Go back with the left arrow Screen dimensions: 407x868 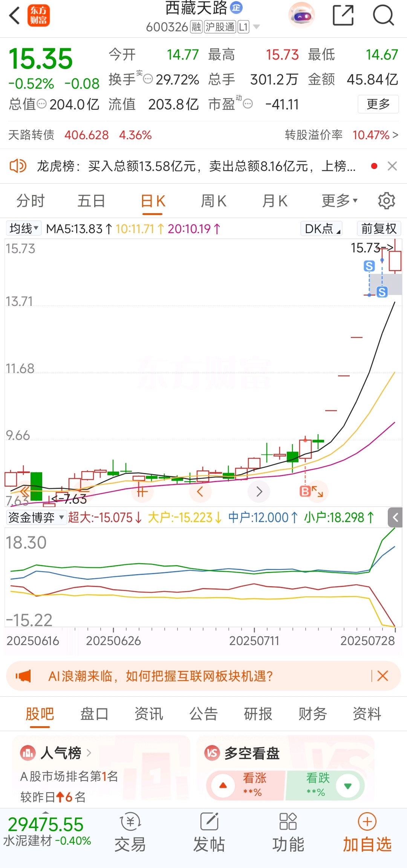tap(14, 15)
